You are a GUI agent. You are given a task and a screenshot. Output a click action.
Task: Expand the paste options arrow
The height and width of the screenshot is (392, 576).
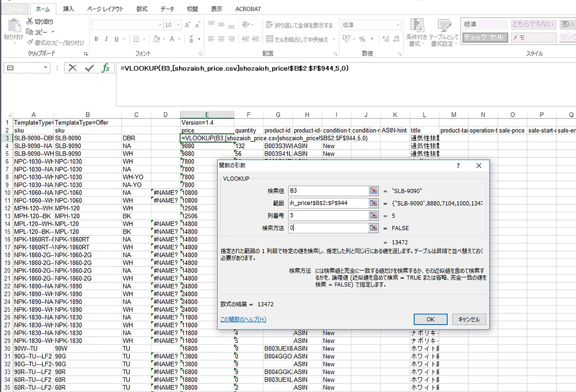(x=15, y=43)
